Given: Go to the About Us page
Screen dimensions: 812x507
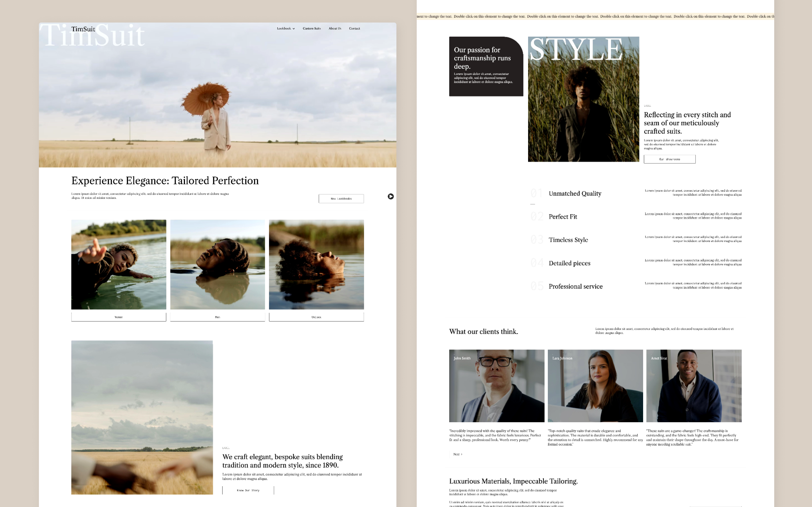Looking at the screenshot, I should pos(335,28).
